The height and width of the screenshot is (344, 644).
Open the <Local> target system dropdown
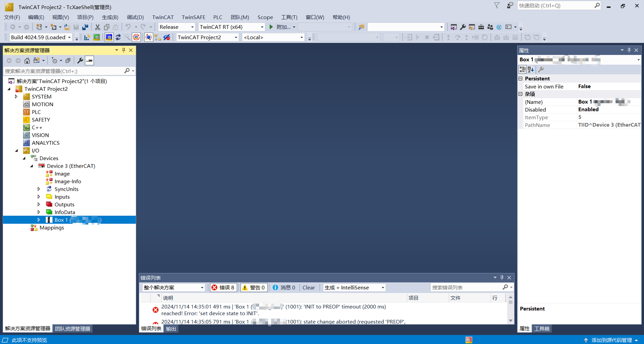273,37
